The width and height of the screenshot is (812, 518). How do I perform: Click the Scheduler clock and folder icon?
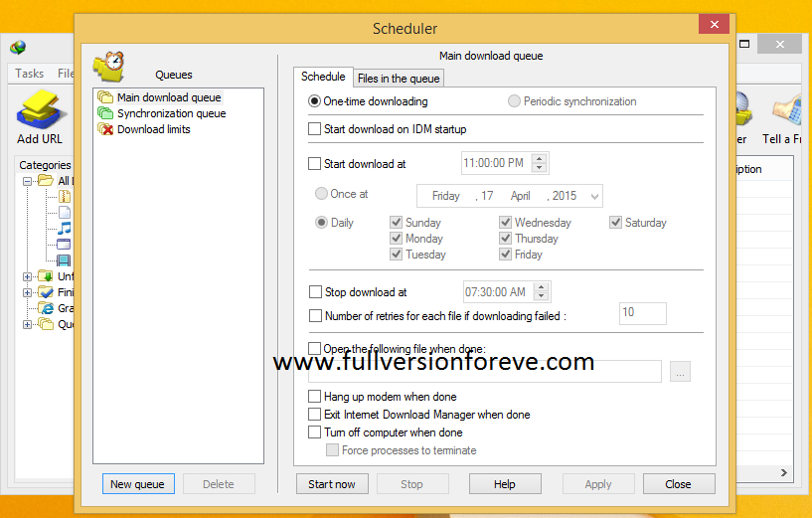[109, 67]
